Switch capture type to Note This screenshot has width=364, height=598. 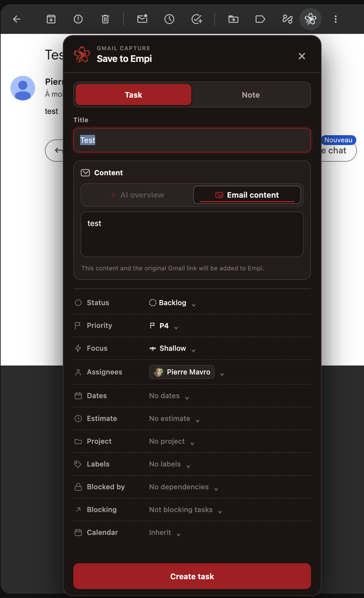(x=251, y=95)
